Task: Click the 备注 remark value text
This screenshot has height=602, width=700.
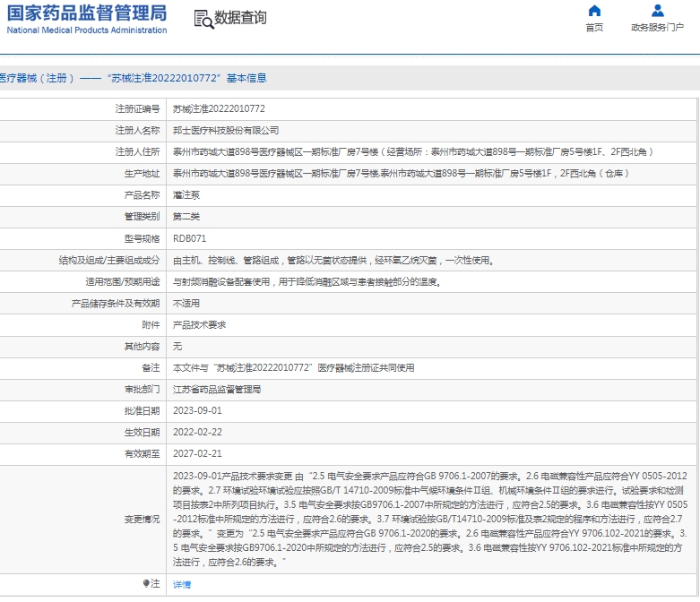Action: (x=294, y=367)
